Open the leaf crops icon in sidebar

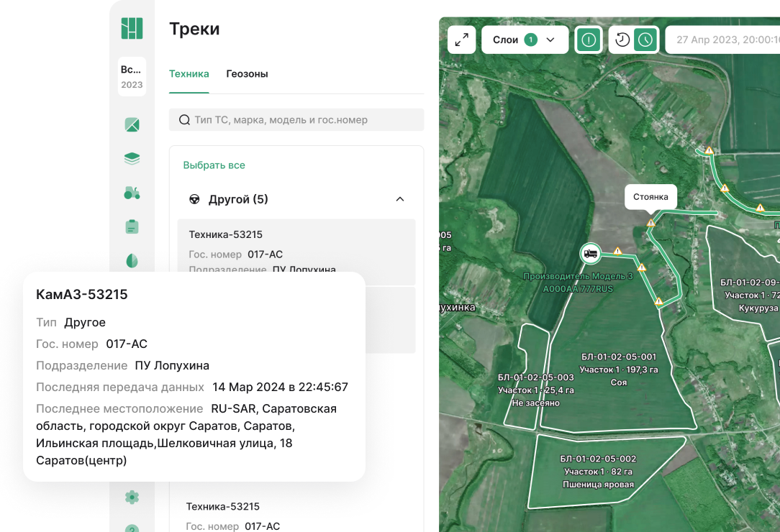(x=132, y=260)
